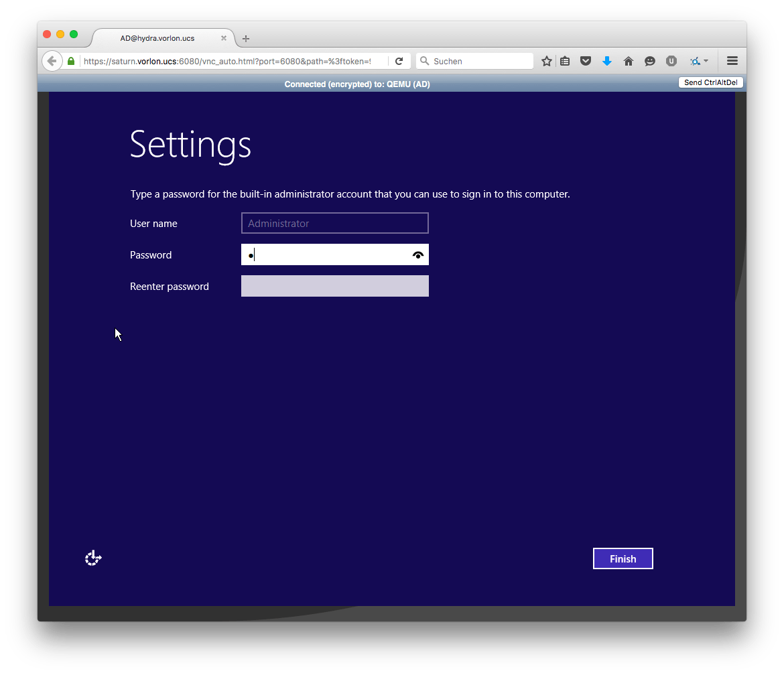Focus the Password input field
Image resolution: width=784 pixels, height=675 pixels.
pos(325,255)
